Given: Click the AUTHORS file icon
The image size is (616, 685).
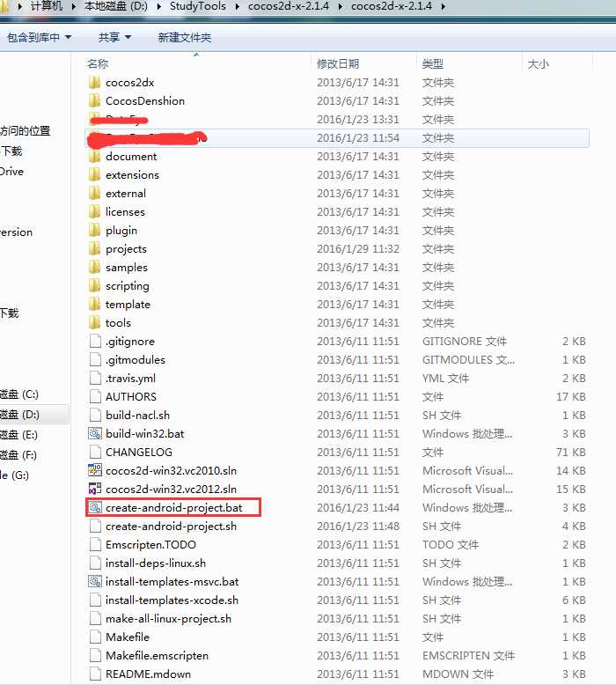Looking at the screenshot, I should pyautogui.click(x=95, y=397).
